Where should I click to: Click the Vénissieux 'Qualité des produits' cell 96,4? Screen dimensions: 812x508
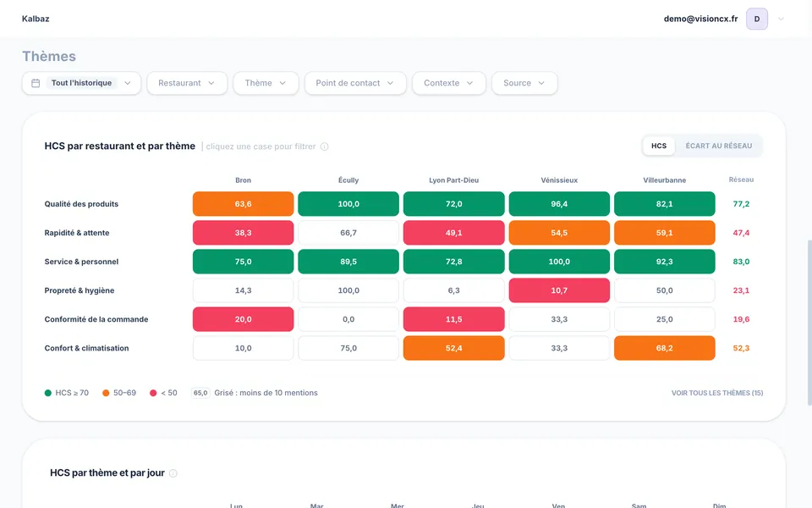click(x=559, y=204)
